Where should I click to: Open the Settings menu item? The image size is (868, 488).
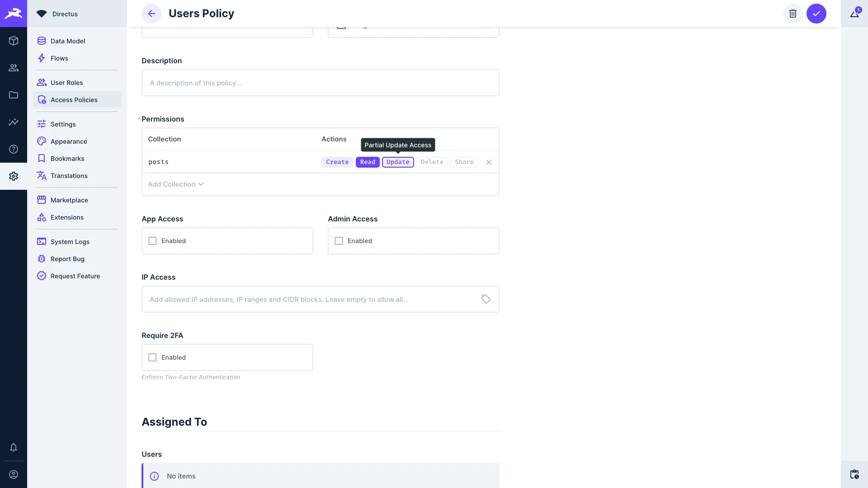63,124
